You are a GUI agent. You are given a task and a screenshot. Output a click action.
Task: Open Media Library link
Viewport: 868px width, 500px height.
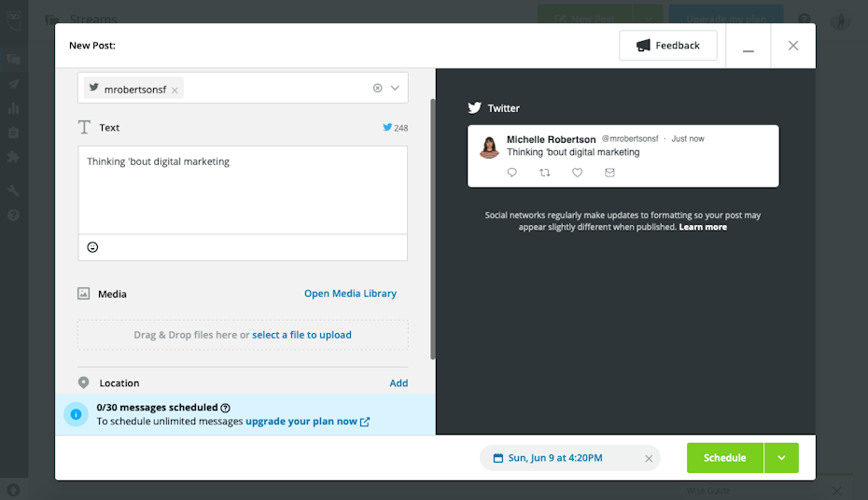pos(350,294)
